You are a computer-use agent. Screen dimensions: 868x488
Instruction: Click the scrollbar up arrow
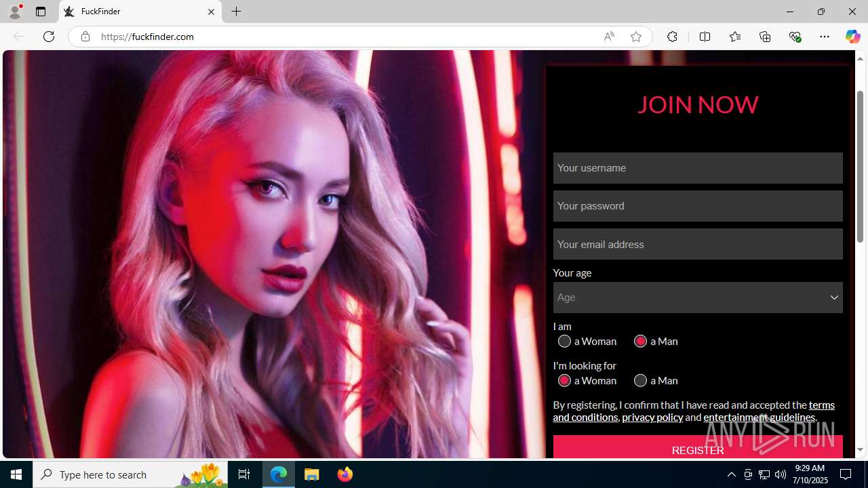point(860,58)
